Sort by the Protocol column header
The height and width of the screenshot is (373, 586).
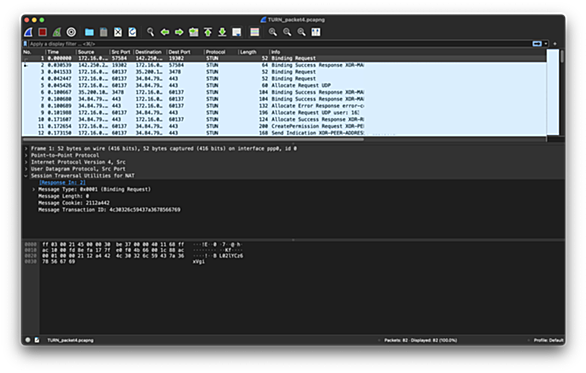221,52
